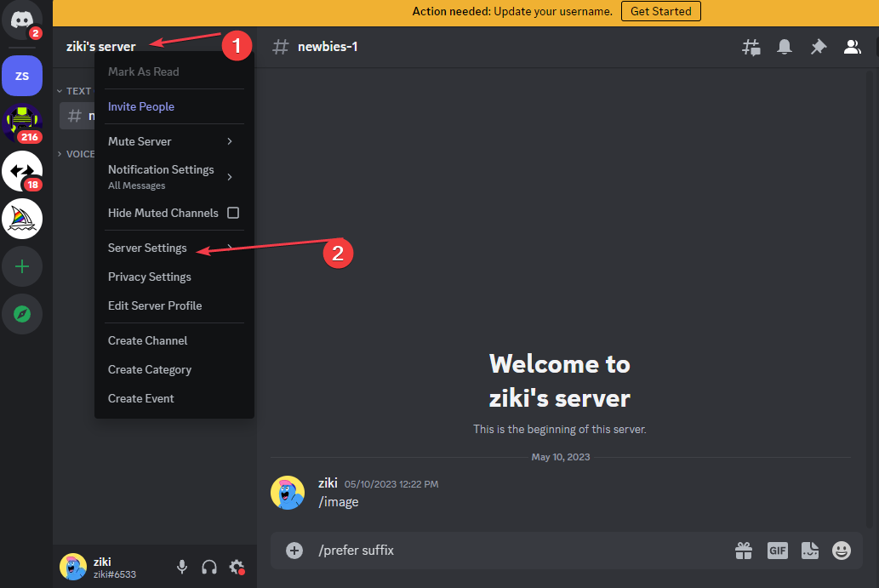Open Notification Settings bell icon
The image size is (879, 588).
(785, 47)
